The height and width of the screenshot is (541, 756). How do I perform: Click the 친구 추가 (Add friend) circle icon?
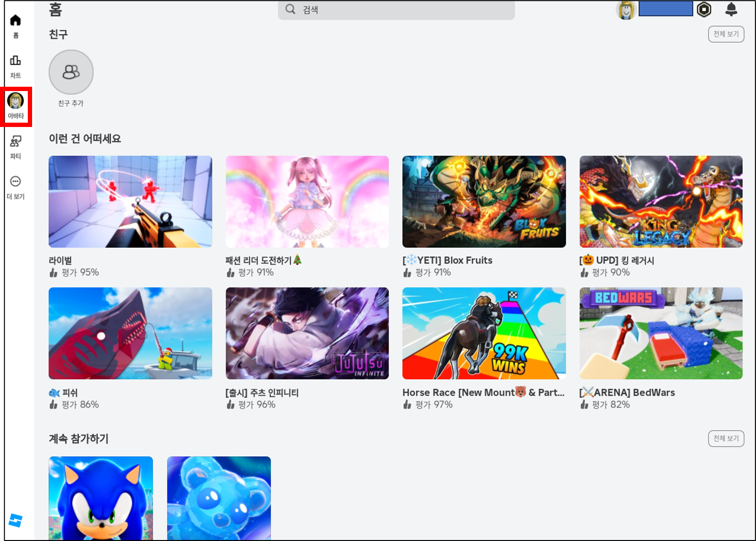tap(71, 72)
